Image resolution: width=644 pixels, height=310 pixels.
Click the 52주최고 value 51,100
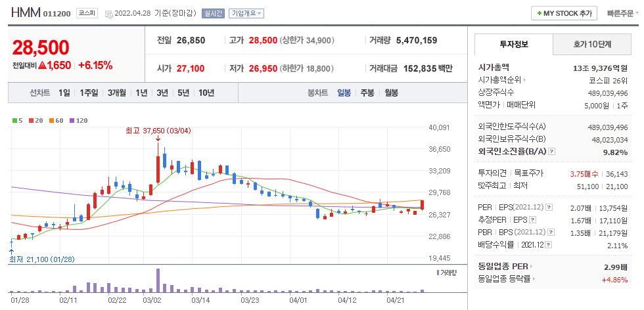(587, 187)
